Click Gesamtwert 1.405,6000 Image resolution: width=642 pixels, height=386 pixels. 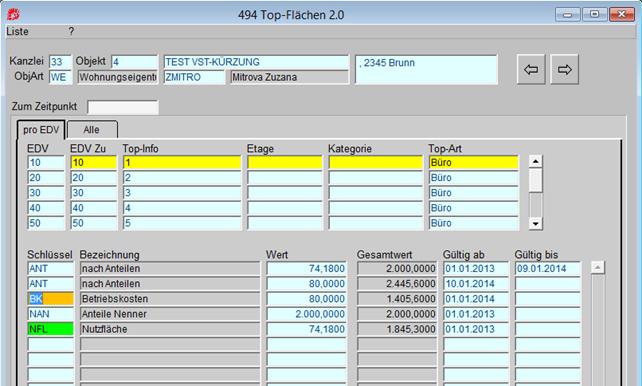(397, 299)
